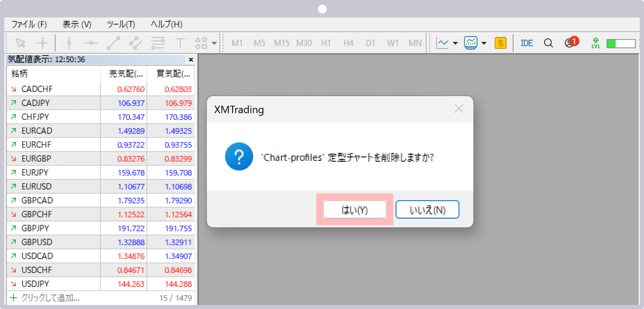
Task: Select the cursor arrow tool
Action: [20, 43]
